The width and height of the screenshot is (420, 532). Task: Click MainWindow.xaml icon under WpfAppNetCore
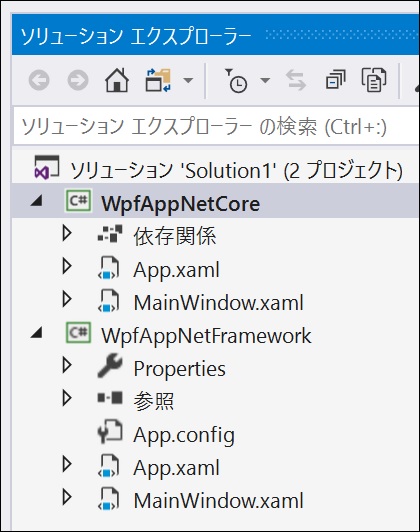(109, 300)
